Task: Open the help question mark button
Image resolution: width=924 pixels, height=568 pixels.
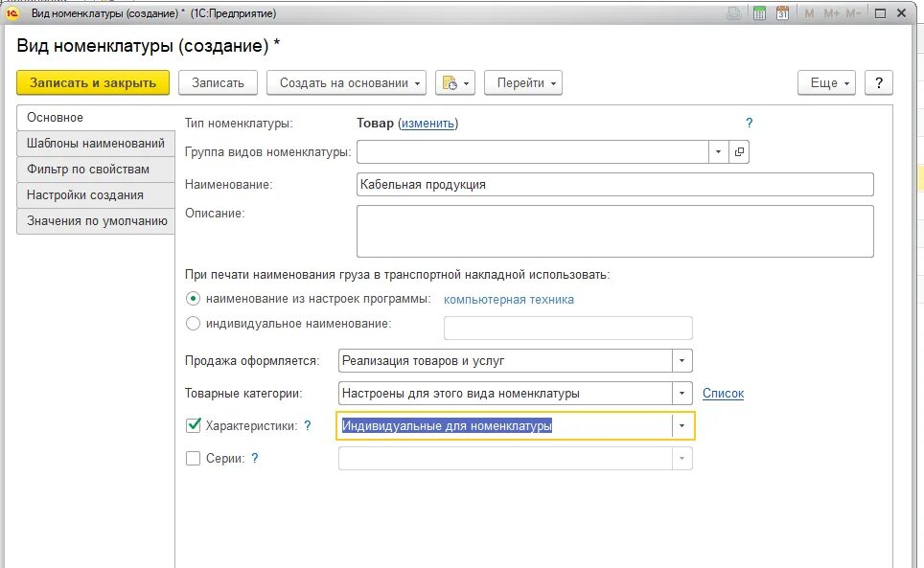Action: coord(879,83)
